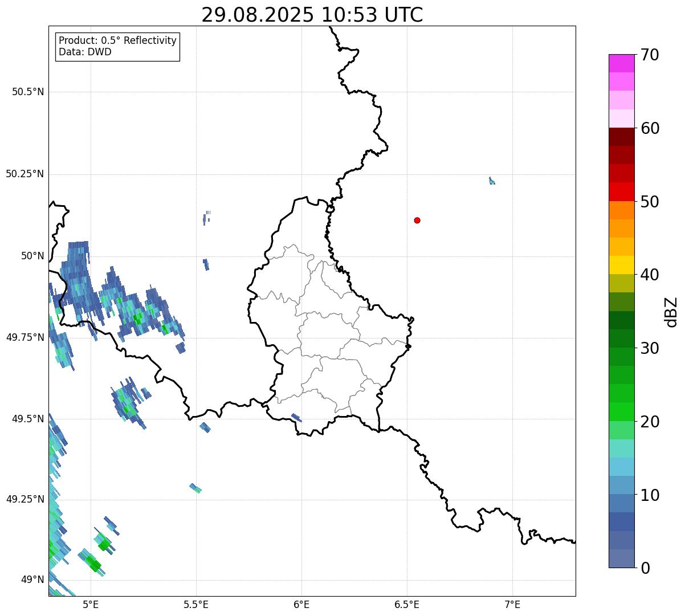
Task: Pick the orange swatch just below 50
Action: (x=622, y=210)
